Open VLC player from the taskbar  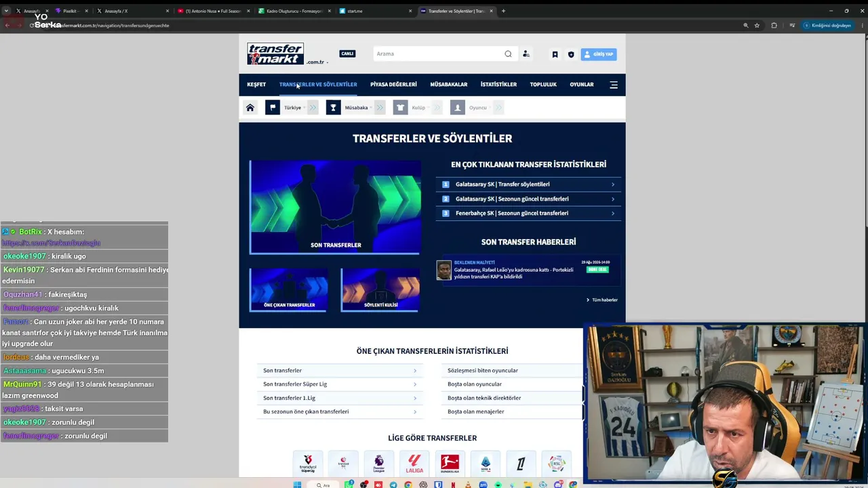(468, 485)
